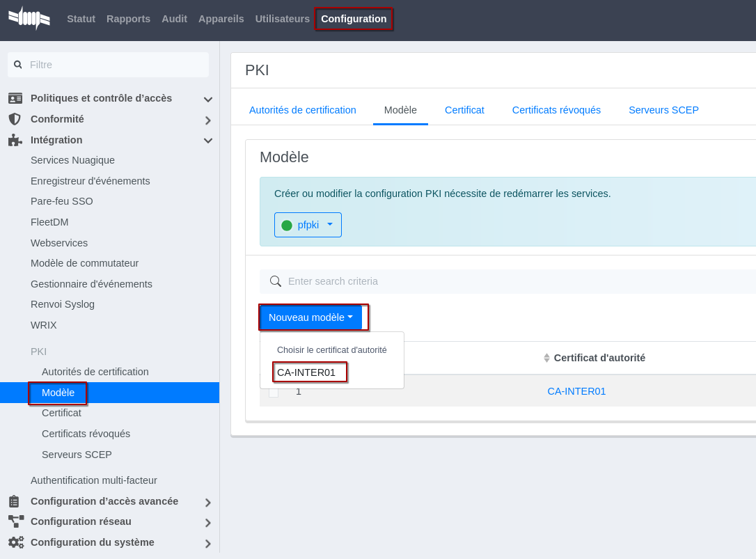Image resolution: width=756 pixels, height=559 pixels.
Task: Collapse the Intégration section chevron
Action: [x=207, y=141]
